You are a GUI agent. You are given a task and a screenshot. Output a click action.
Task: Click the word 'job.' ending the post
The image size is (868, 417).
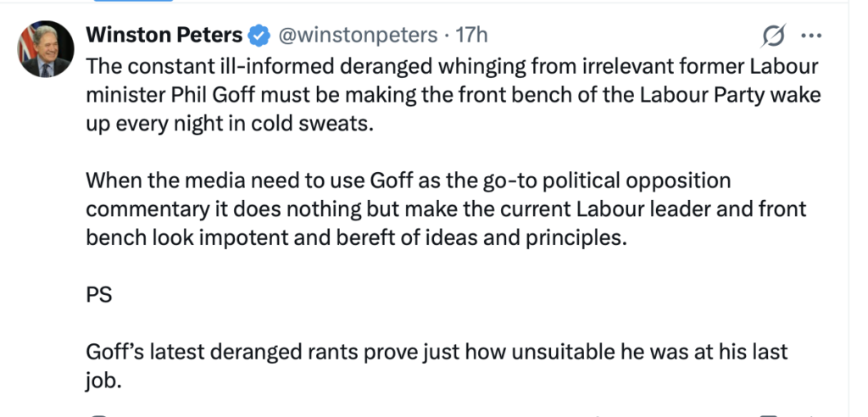(x=104, y=381)
